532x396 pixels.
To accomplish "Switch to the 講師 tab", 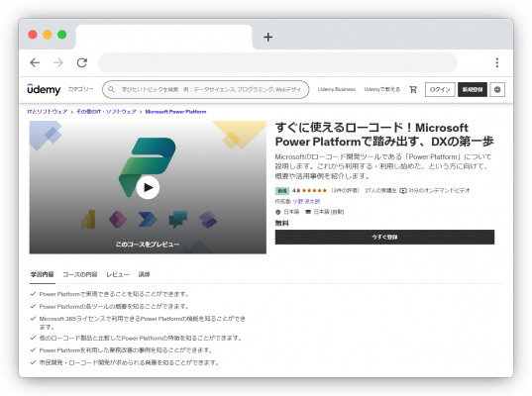I will (x=144, y=274).
